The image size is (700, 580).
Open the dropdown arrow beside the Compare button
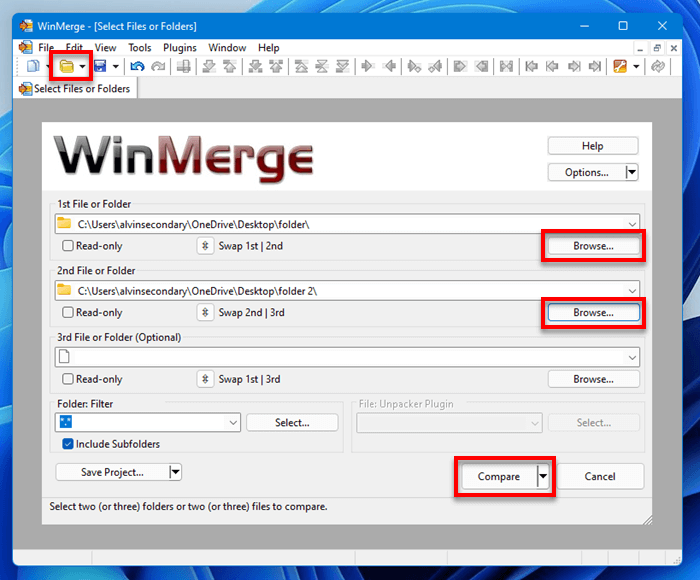543,476
